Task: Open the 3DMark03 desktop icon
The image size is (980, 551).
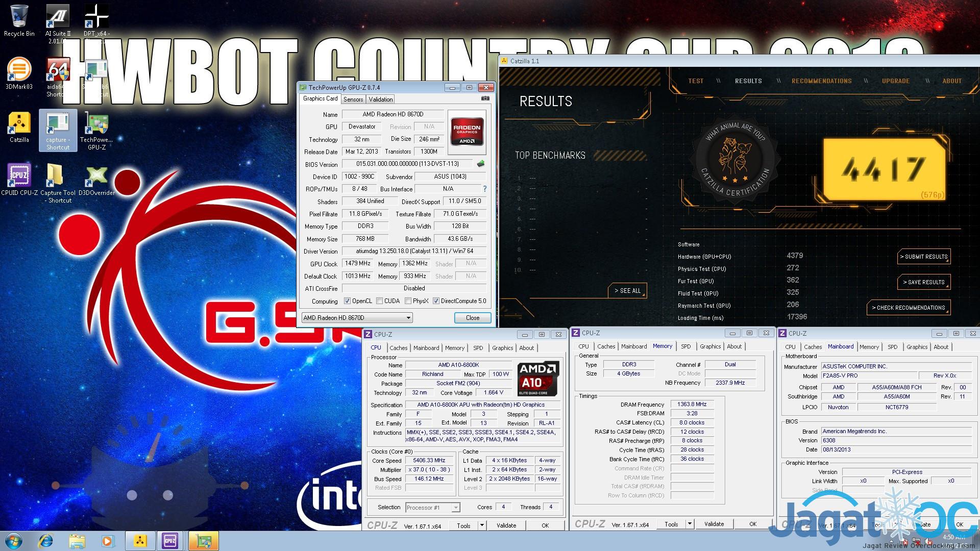Action: tap(19, 74)
